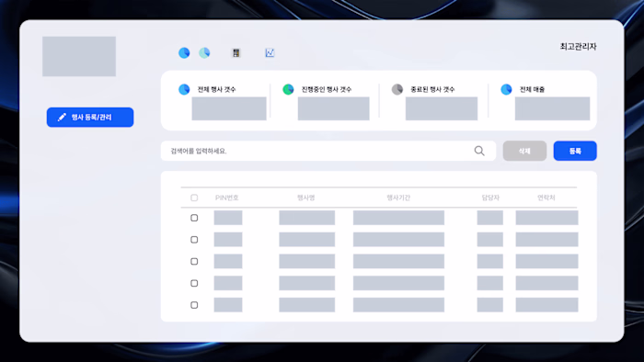Click the blue 등록 button
This screenshot has width=644, height=362.
tap(575, 151)
